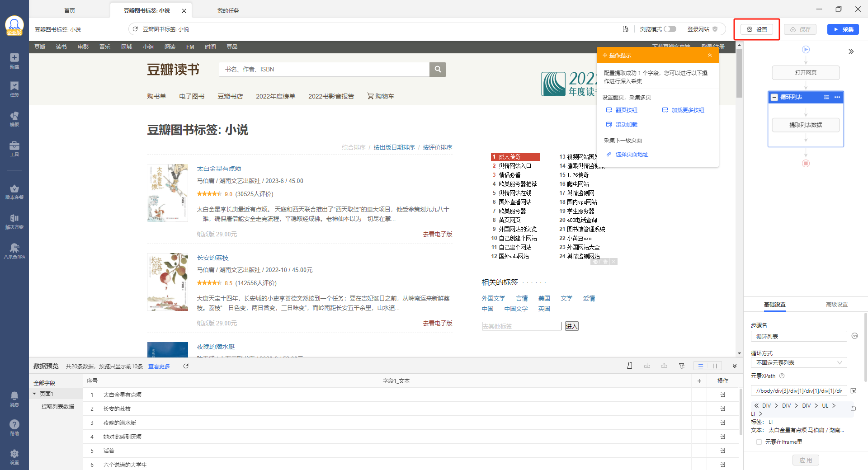This screenshot has height=470, width=868.
Task: Click the XPath help question mark
Action: pyautogui.click(x=782, y=376)
